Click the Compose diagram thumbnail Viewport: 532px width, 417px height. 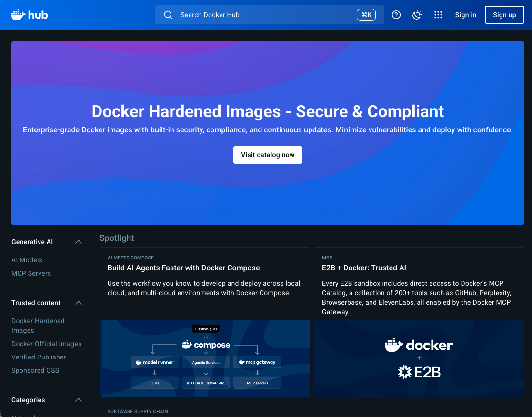[205, 358]
